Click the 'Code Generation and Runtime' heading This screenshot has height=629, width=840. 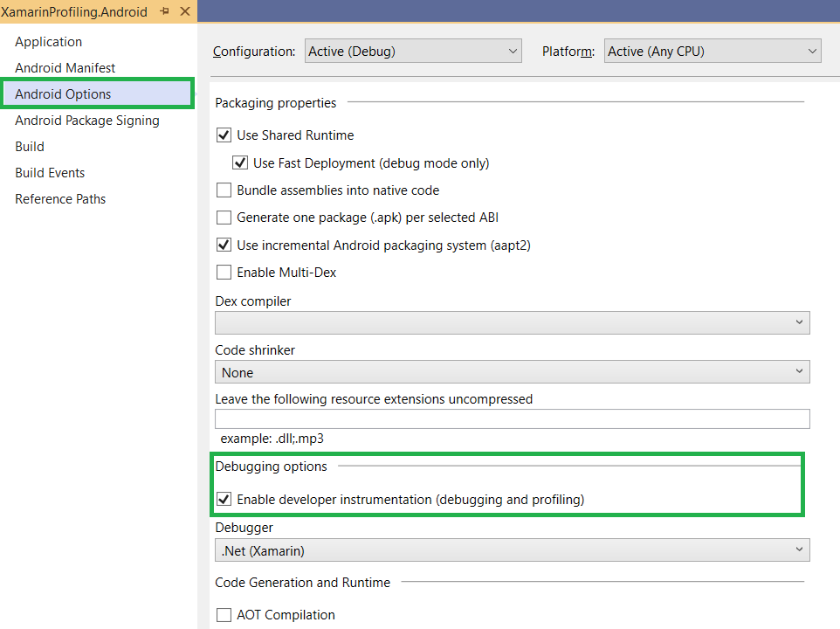click(303, 583)
